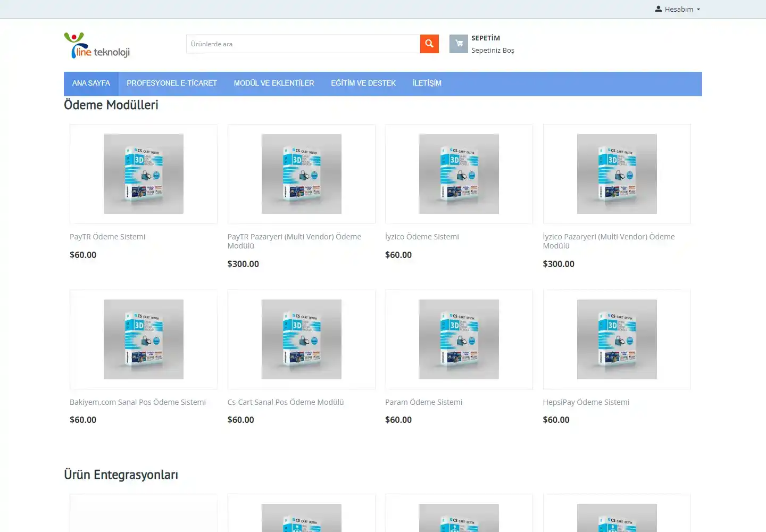Click the Cs-Cart Sanal Pos product image
766x532 pixels.
pos(302,339)
